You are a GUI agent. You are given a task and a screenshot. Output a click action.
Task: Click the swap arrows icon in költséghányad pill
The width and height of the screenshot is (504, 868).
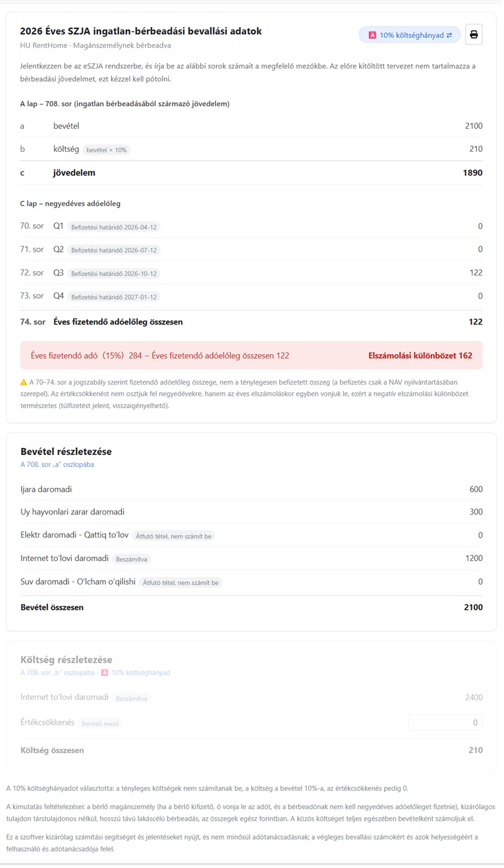tap(449, 35)
